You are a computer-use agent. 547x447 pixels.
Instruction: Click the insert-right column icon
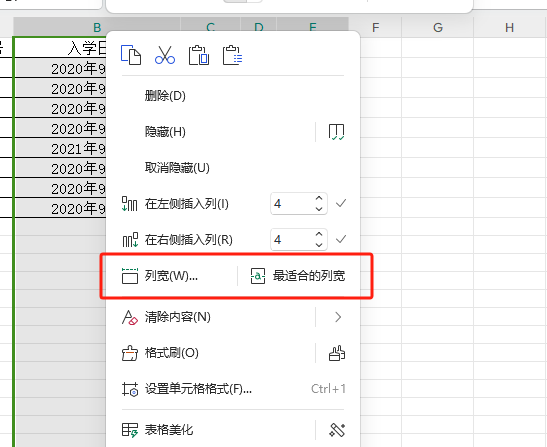coord(130,240)
